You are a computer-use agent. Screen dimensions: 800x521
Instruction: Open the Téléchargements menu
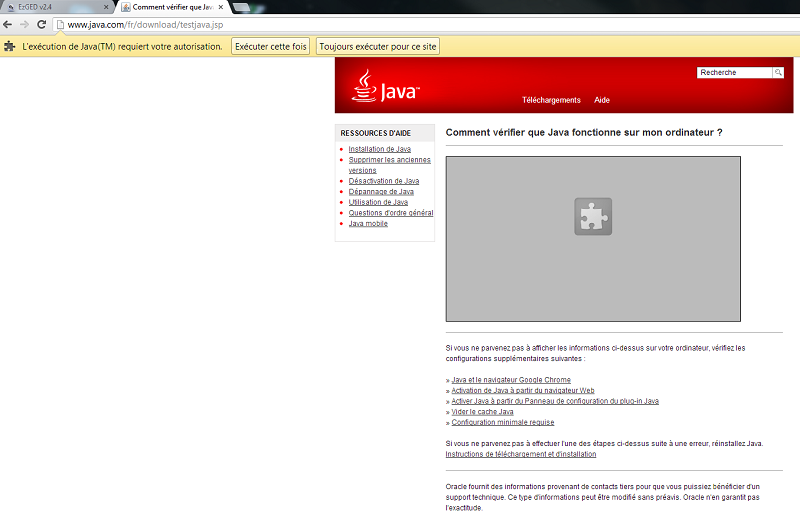[551, 100]
